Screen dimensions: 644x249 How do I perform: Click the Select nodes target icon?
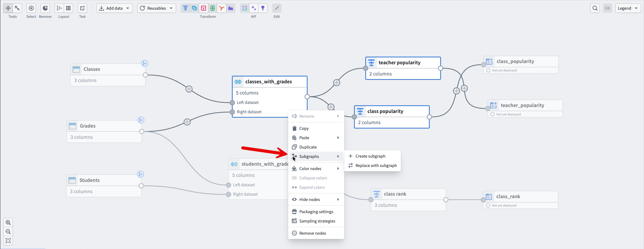31,8
